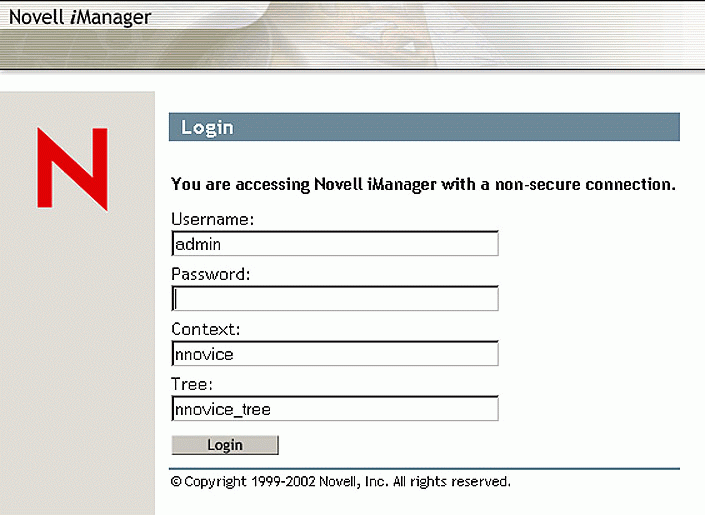The width and height of the screenshot is (705, 515).
Task: Click the red Novell N logo
Action: point(72,169)
